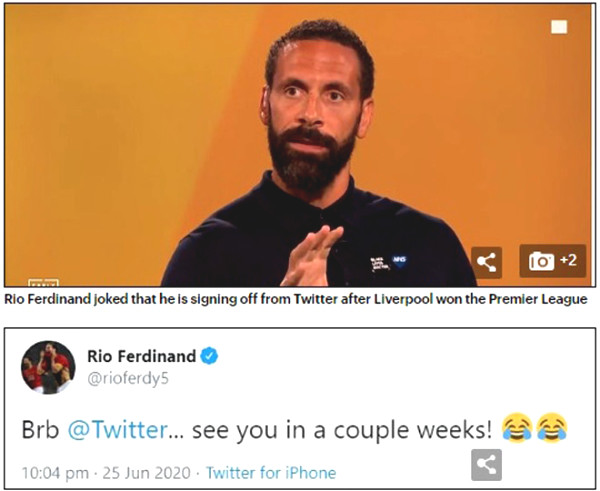Follow the @Twitter mention link
Screen dimensions: 600x491
117,430
